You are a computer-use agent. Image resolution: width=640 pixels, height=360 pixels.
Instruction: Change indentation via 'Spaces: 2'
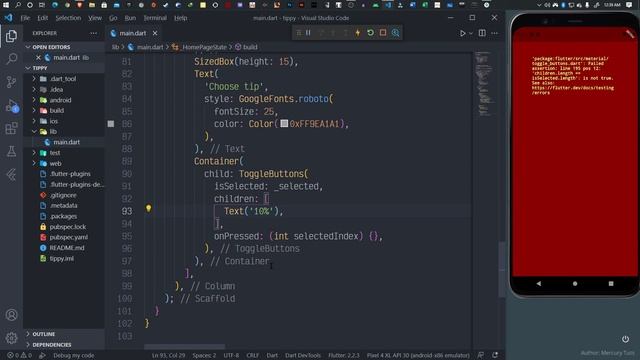[x=204, y=356]
